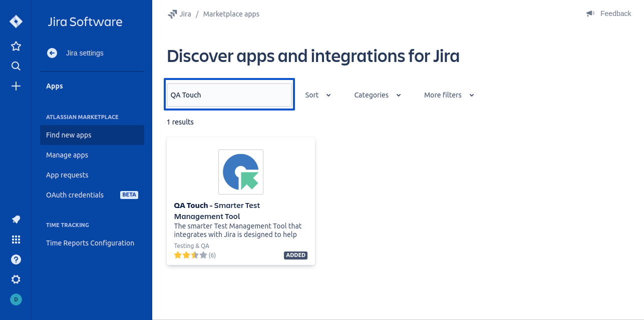Click the Testing & QA category label
Image resolution: width=644 pixels, height=320 pixels.
192,246
